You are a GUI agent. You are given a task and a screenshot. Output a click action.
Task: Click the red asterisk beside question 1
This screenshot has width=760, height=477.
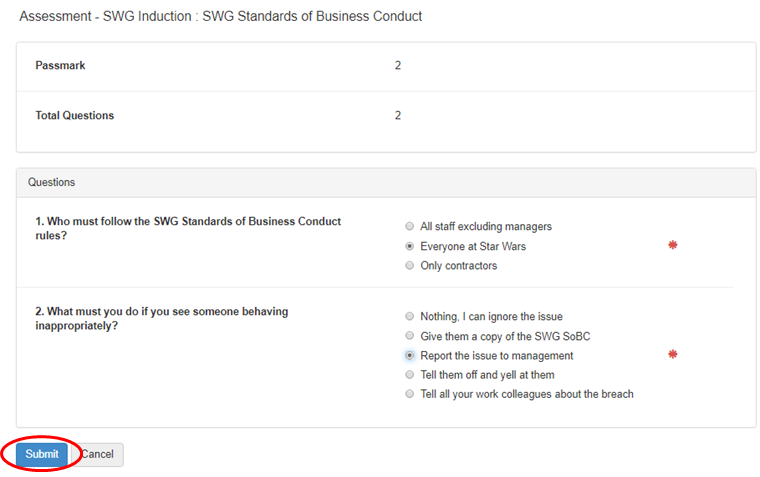pos(672,245)
